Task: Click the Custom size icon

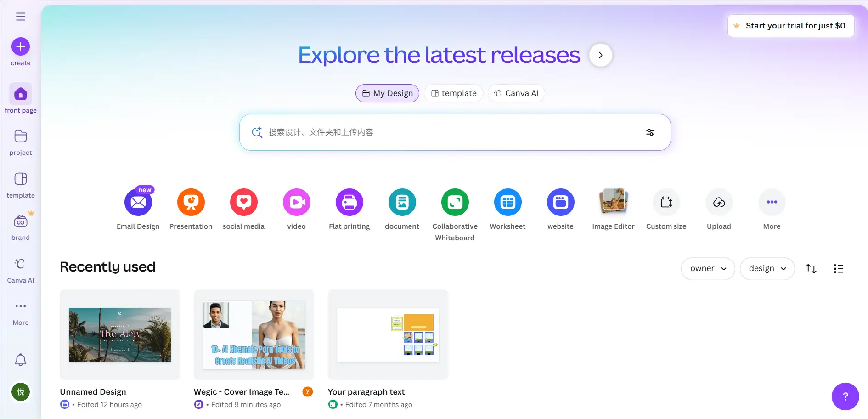Action: pyautogui.click(x=666, y=202)
